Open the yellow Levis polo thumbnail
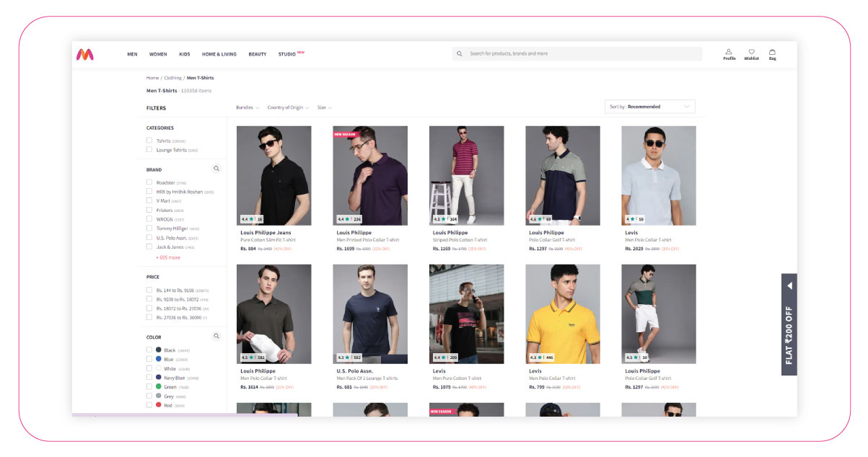868x457 pixels. tap(563, 314)
